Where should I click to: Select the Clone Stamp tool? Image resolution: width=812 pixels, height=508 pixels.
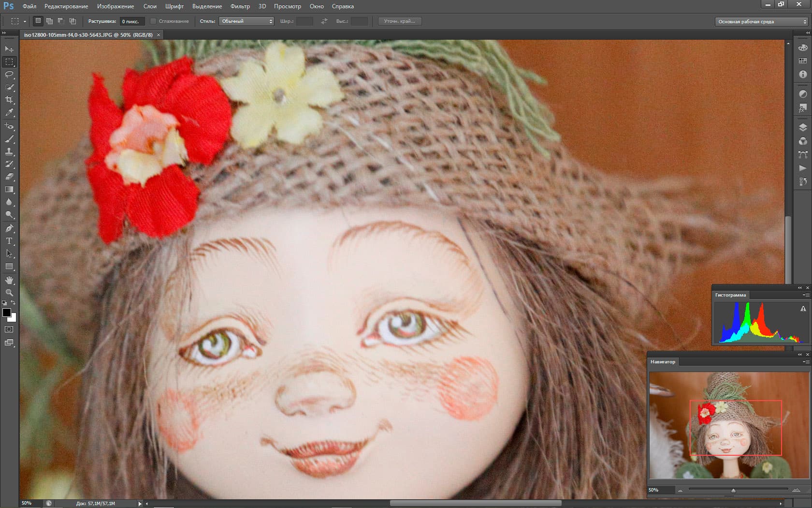pos(9,151)
